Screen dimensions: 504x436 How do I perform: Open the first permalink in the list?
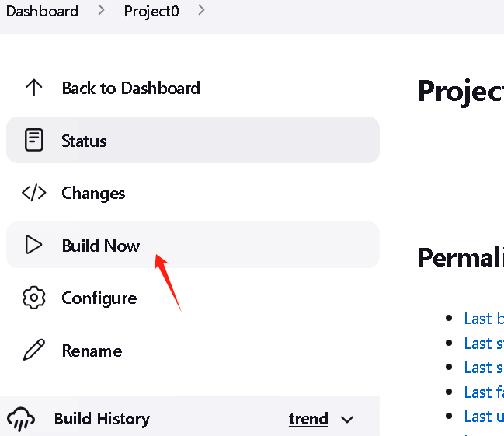pos(484,319)
